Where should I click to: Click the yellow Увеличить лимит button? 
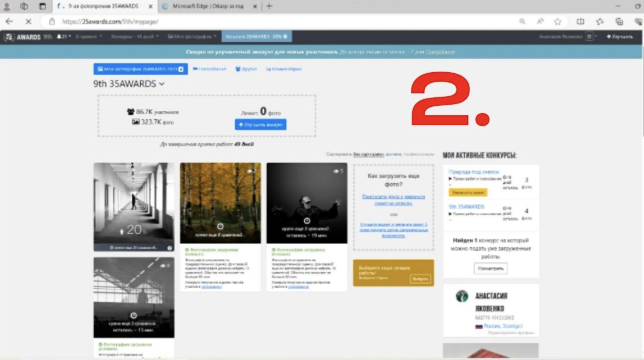point(468,193)
